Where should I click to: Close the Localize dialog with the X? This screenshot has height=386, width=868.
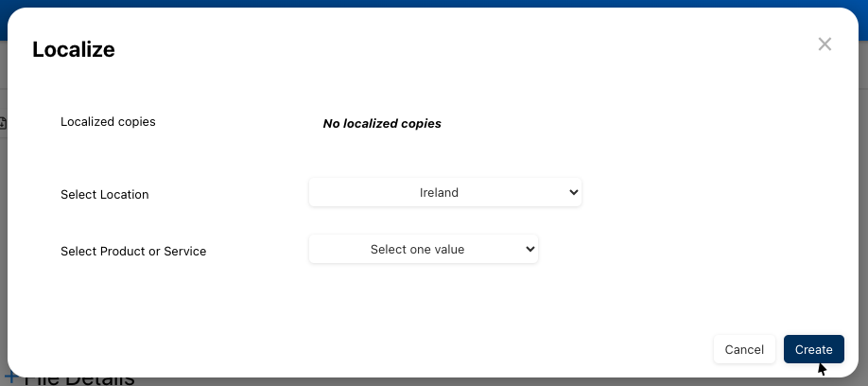point(825,44)
